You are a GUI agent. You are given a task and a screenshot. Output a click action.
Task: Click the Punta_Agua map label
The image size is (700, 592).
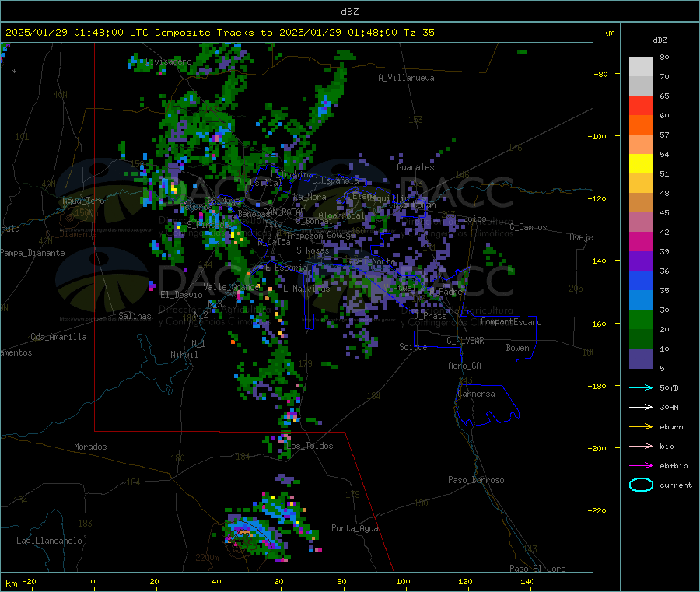(x=355, y=528)
